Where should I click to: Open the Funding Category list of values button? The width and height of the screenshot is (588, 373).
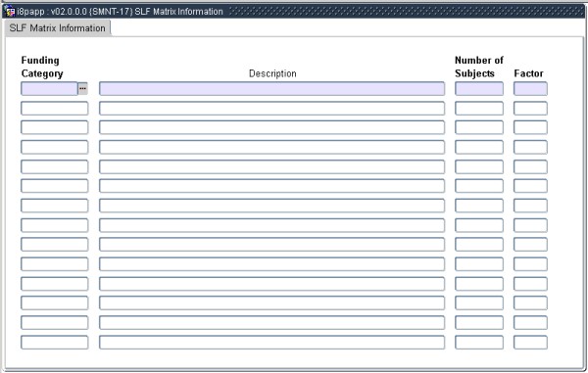pos(82,89)
